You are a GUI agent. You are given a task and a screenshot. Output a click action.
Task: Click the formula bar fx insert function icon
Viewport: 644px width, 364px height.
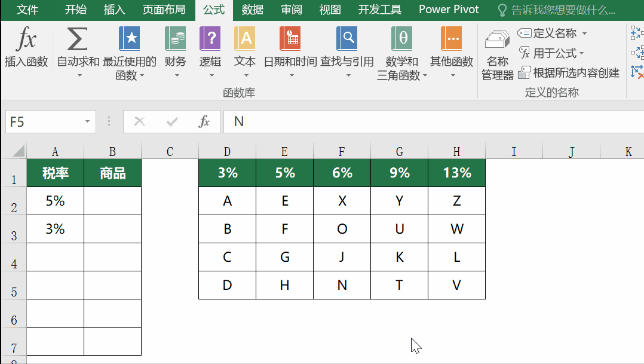coord(204,121)
